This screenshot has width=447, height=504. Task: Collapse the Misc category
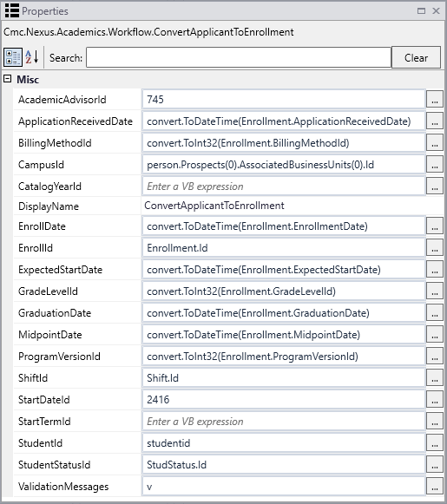click(x=8, y=79)
